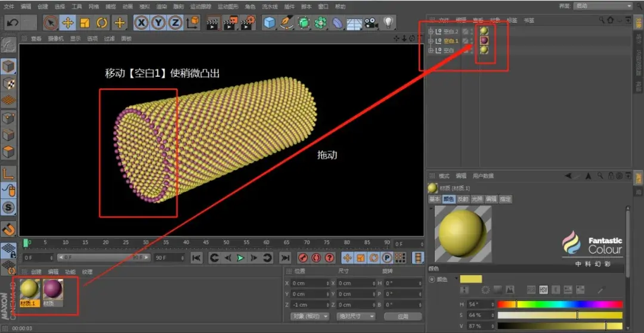Open the 帮助 menu
This screenshot has width=644, height=333.
[x=340, y=7]
